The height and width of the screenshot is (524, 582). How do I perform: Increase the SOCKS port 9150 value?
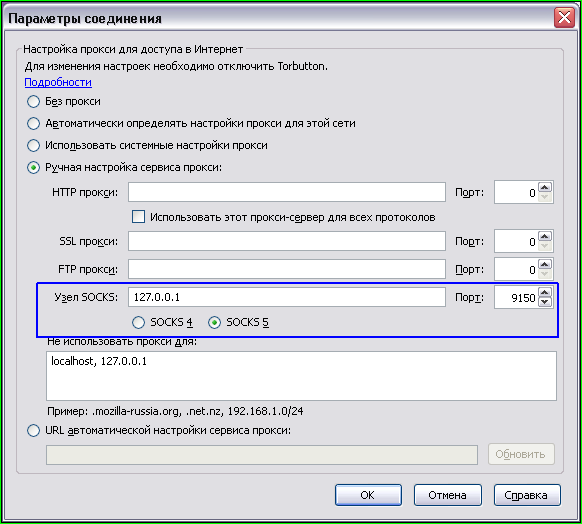[x=545, y=293]
